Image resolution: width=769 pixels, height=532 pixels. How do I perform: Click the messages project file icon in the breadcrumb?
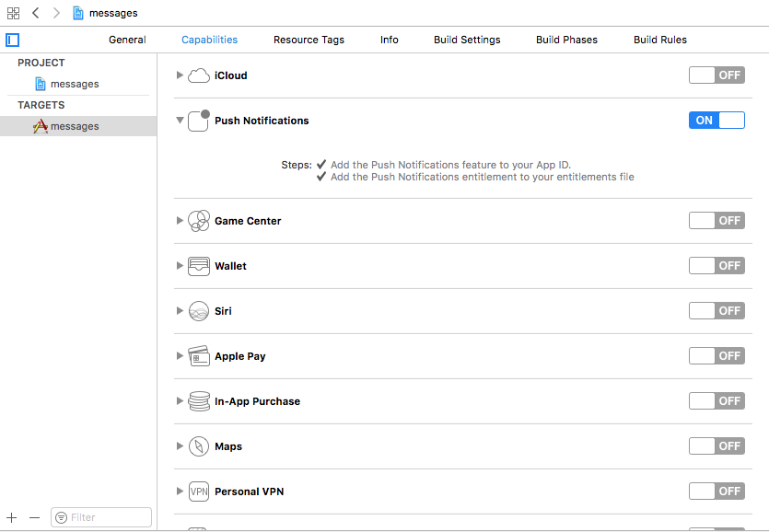click(78, 13)
